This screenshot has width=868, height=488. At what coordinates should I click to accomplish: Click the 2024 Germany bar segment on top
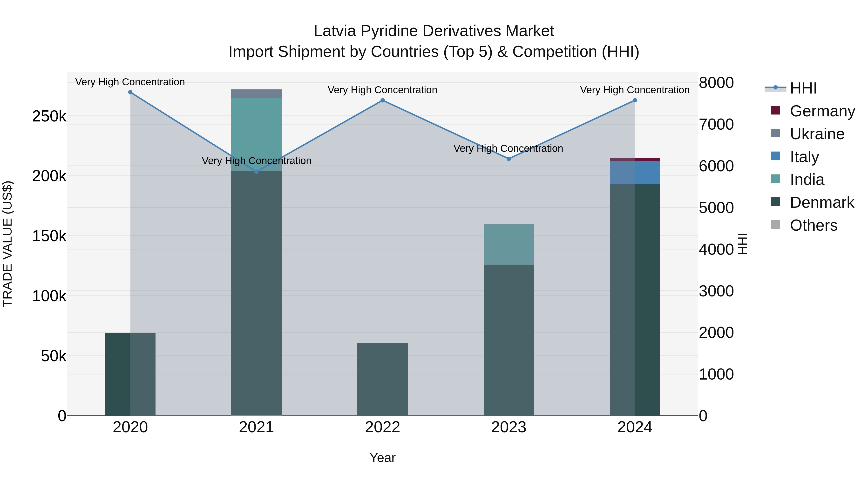635,160
